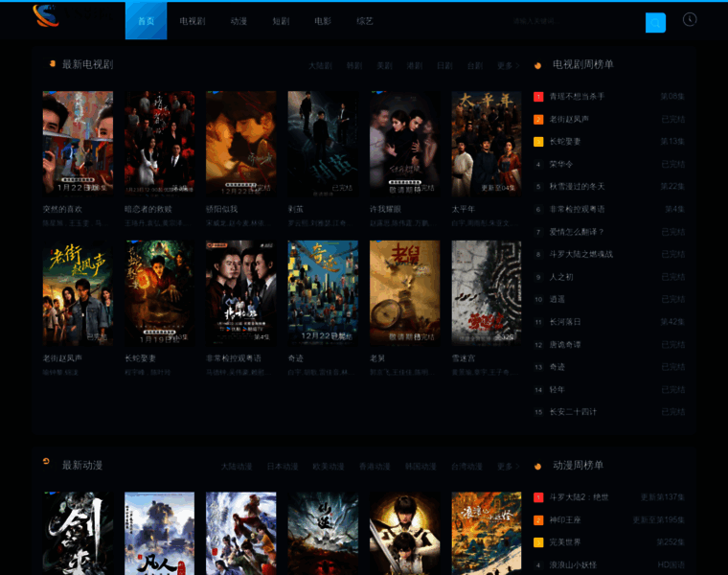Open the 动漫 navigation tab
728x575 pixels.
coord(239,21)
